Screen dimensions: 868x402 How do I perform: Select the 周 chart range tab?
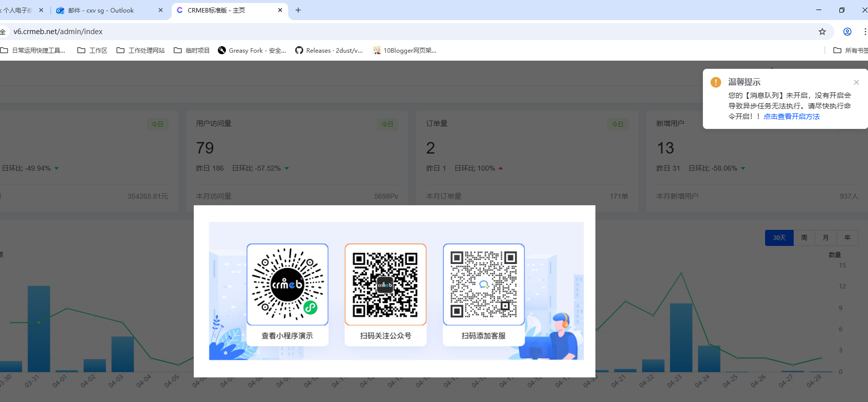pyautogui.click(x=804, y=238)
